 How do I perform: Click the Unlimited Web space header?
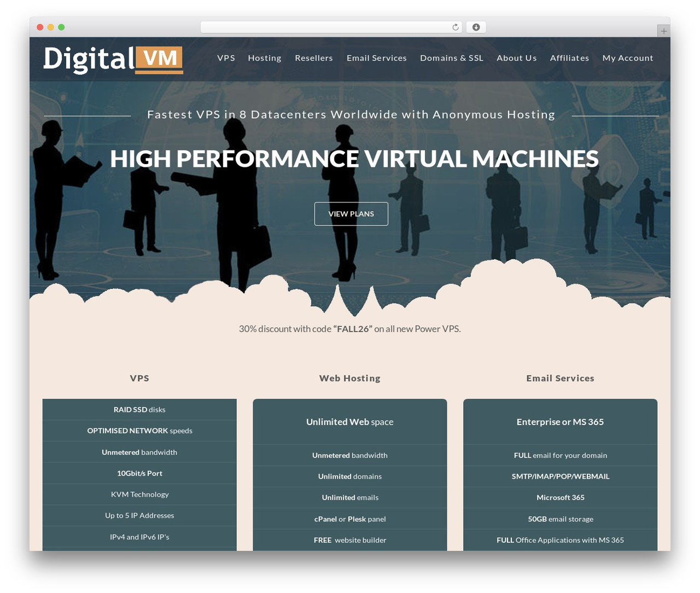350,422
